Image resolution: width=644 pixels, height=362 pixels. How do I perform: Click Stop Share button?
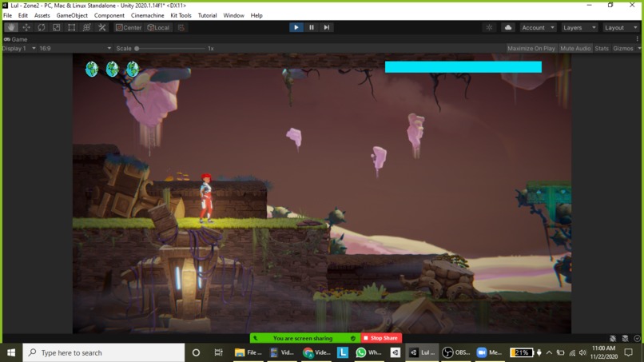pos(382,338)
